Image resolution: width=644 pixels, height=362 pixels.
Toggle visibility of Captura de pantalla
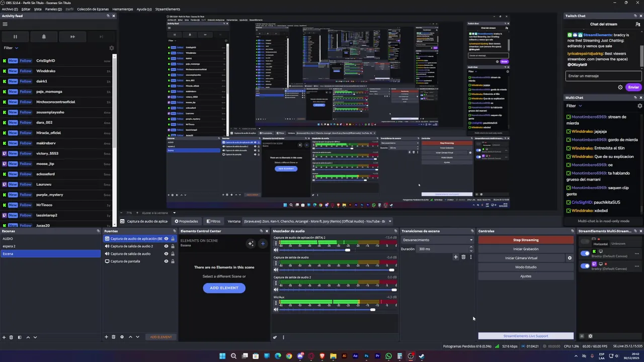[x=166, y=261]
